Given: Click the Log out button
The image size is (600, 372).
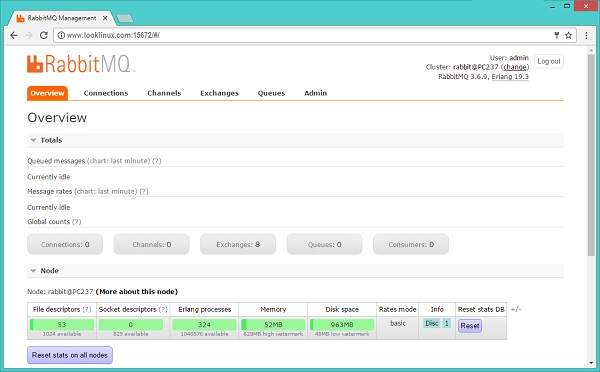Looking at the screenshot, I should point(549,61).
